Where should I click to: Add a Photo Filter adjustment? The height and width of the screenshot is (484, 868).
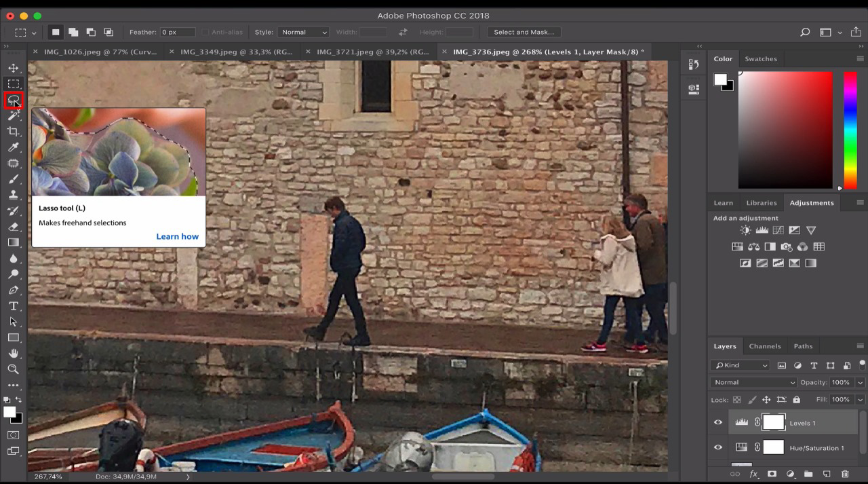point(786,246)
